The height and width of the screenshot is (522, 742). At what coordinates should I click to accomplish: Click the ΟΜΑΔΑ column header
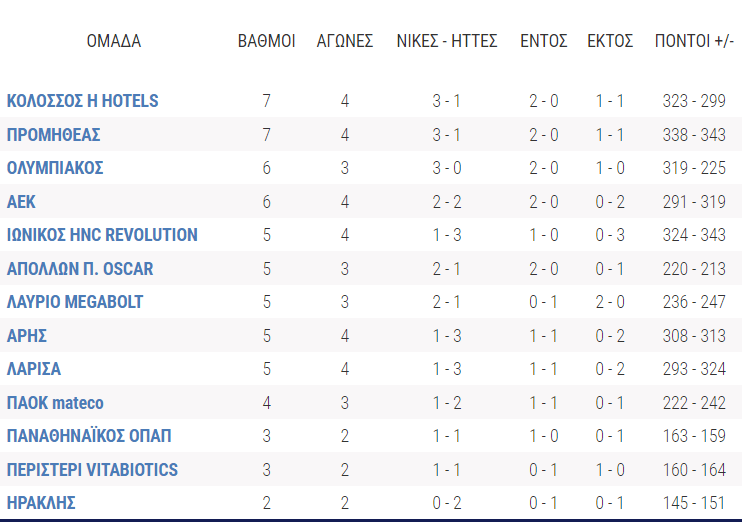(114, 41)
